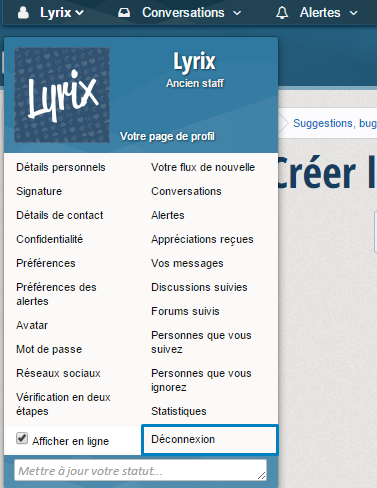Go to Détails de contact

coord(60,215)
